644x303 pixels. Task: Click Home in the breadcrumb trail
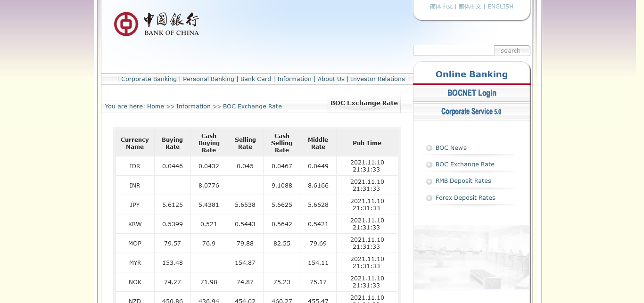coord(155,106)
